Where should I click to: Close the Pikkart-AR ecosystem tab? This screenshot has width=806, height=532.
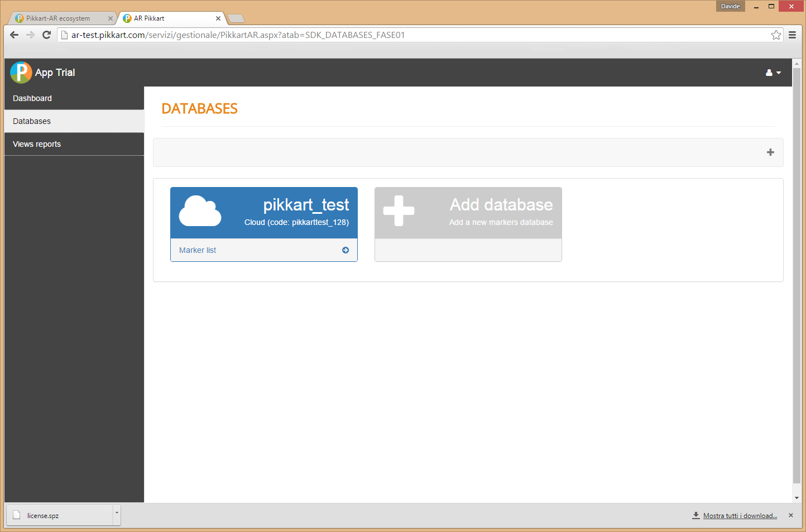coord(110,18)
